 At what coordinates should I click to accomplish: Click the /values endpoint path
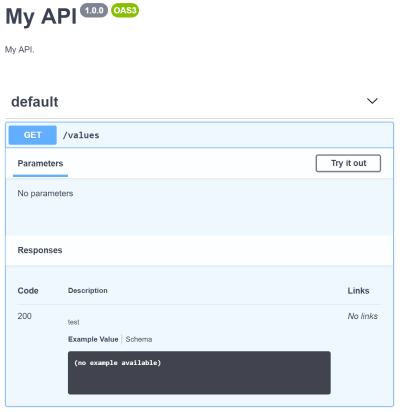pyautogui.click(x=81, y=135)
